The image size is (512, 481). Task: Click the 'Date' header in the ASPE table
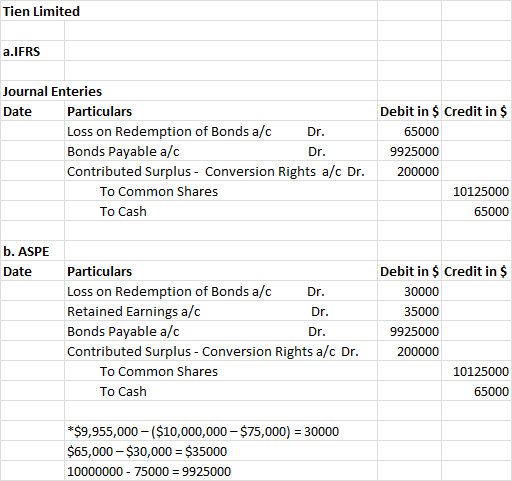pos(32,271)
